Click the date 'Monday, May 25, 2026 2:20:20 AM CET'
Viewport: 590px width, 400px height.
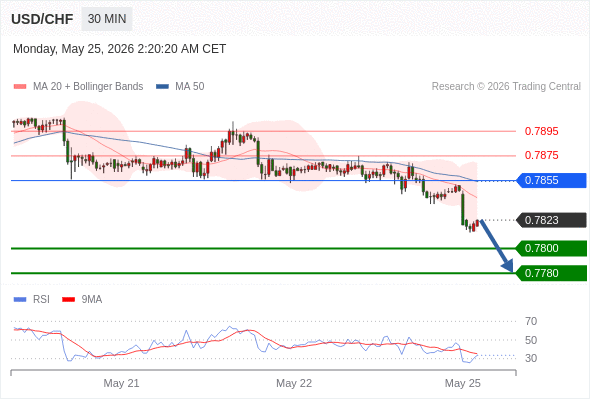pos(120,49)
